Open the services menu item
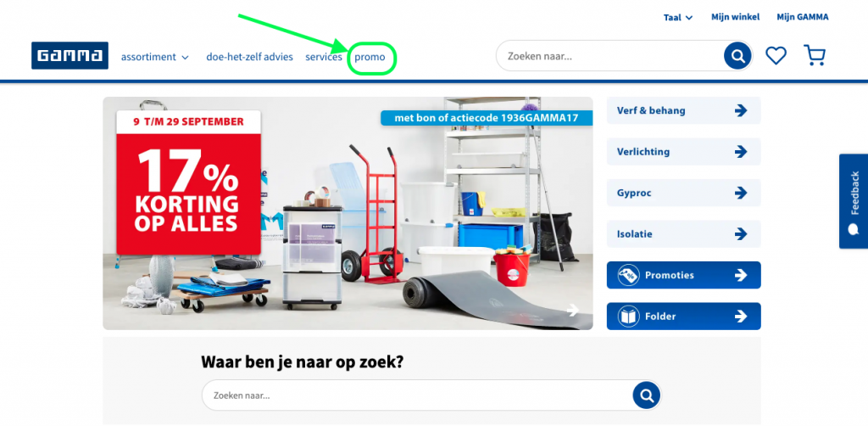Image resolution: width=868 pixels, height=426 pixels. (x=324, y=57)
